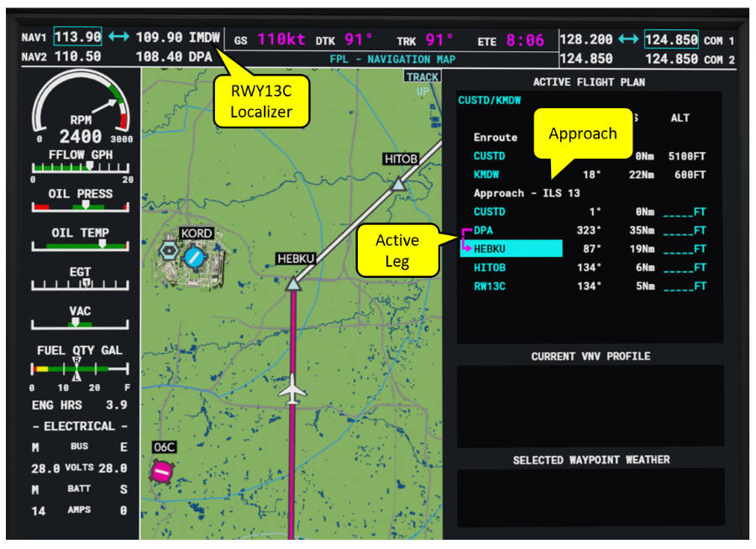Screen dimensions: 756x549
Task: Click the HEBKU waypoint triangle on the map
Action: tap(294, 285)
